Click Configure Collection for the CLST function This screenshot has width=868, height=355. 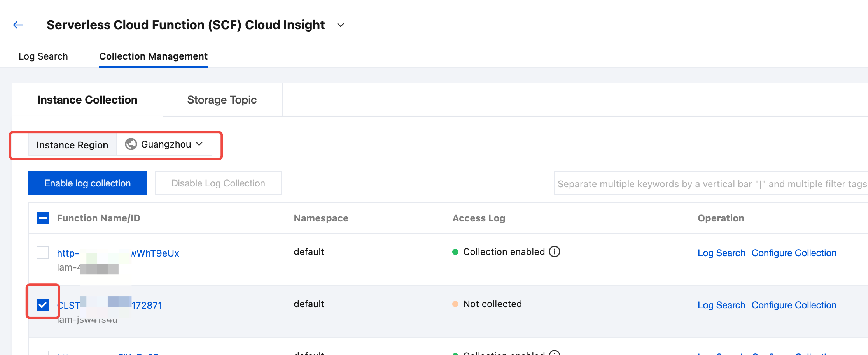pos(794,305)
